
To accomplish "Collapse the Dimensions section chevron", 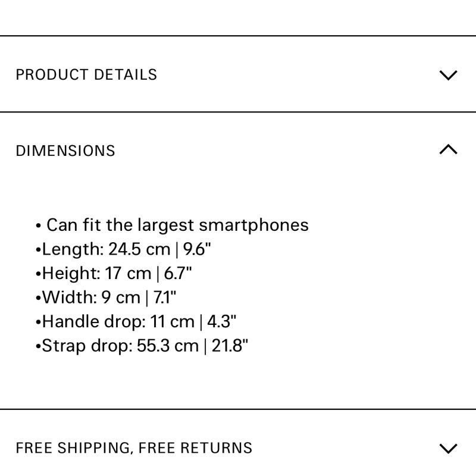I will click(x=447, y=150).
